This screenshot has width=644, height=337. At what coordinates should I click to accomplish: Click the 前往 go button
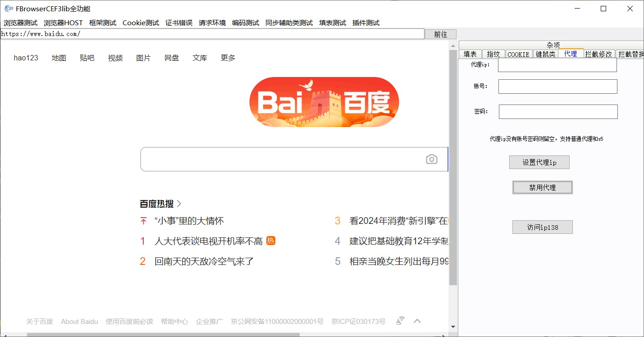(x=441, y=34)
